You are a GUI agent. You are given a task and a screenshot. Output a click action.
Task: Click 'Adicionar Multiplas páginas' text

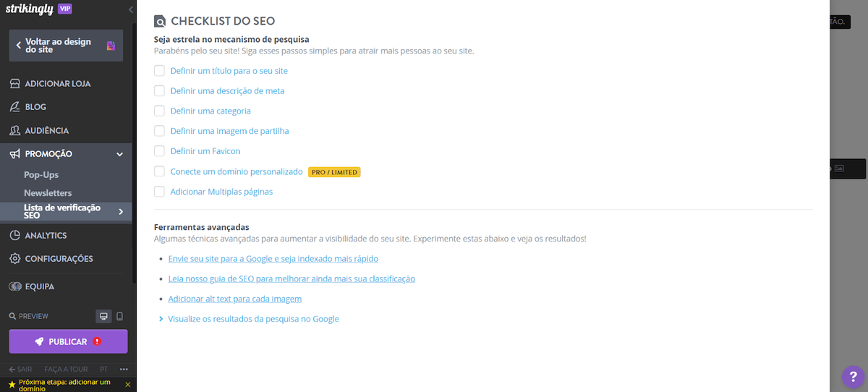tap(221, 192)
